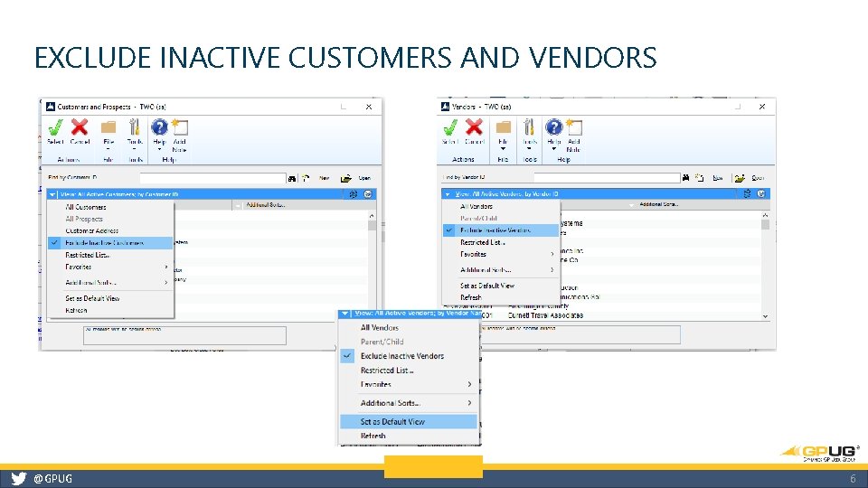Toggle Exclude Inactive Customers checked option

point(110,243)
